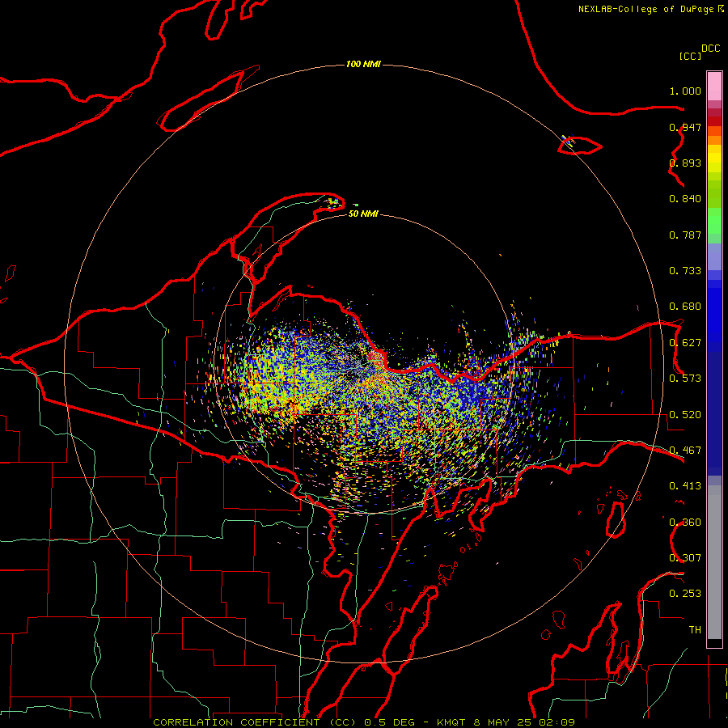Select the 0.627 scale value
This screenshot has width=728, height=728.
point(685,343)
